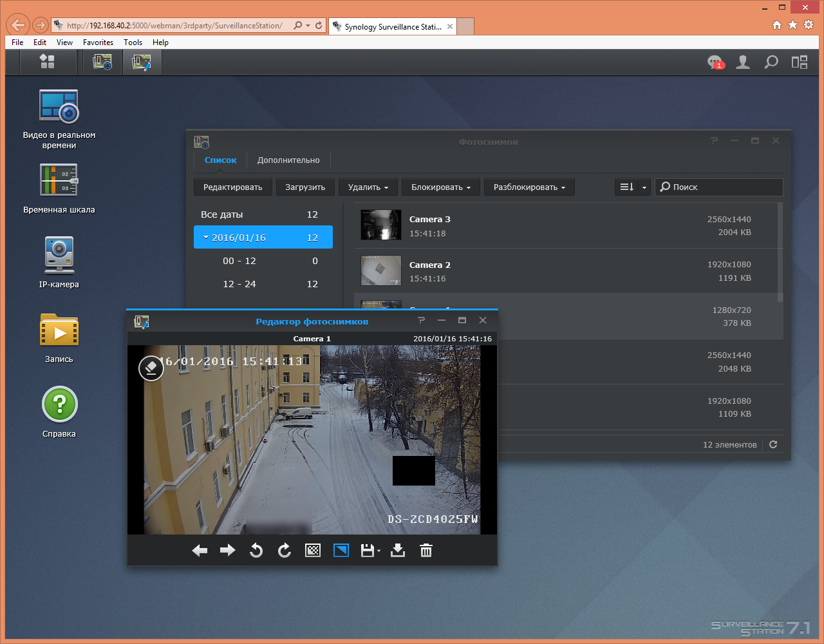Go to previous snapshot with left arrow

(200, 551)
